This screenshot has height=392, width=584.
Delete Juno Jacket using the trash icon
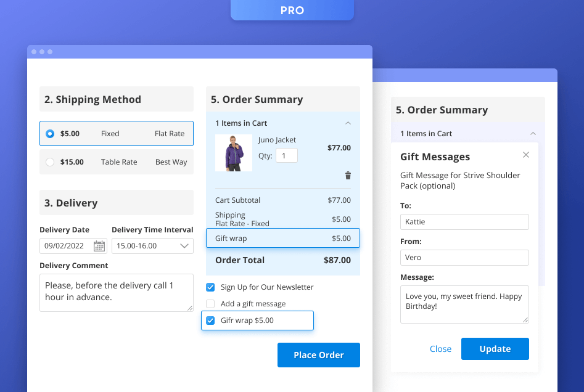tap(348, 176)
